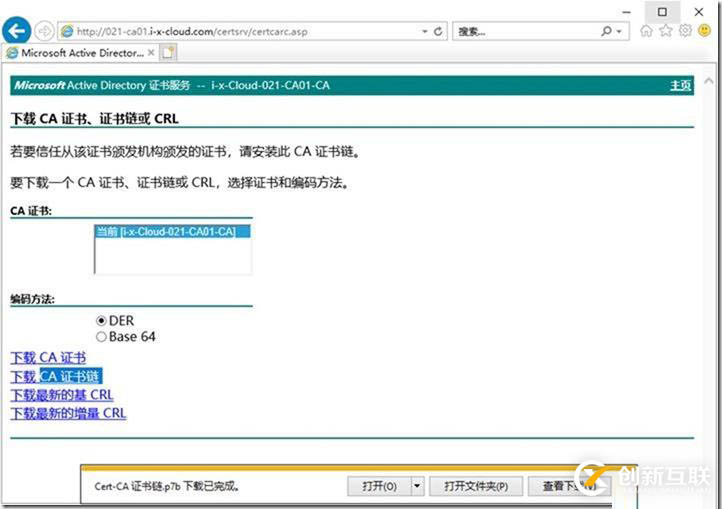Click the smiley feedback icon
This screenshot has height=509, width=722.
coord(705,31)
